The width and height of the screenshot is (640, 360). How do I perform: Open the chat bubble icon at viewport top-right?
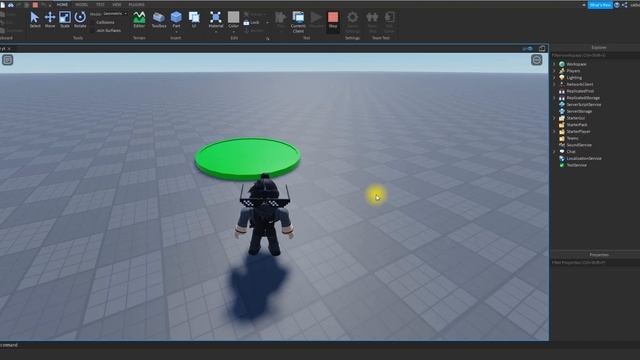537,60
